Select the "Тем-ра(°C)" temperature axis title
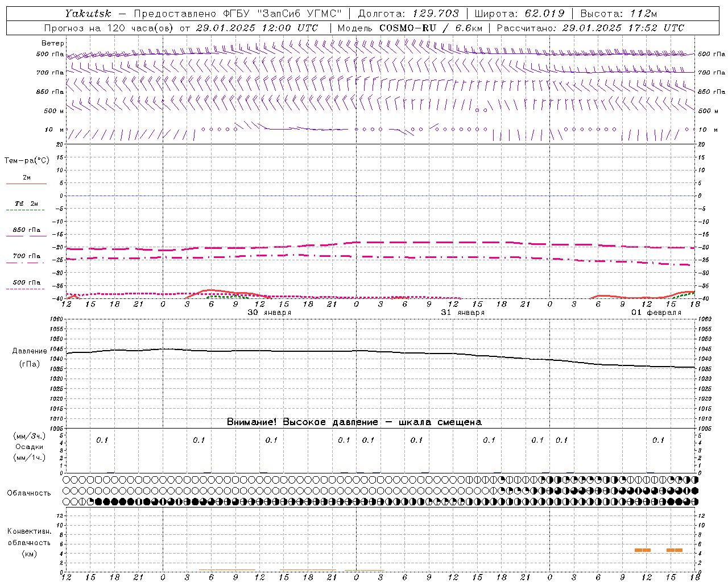 (x=27, y=161)
